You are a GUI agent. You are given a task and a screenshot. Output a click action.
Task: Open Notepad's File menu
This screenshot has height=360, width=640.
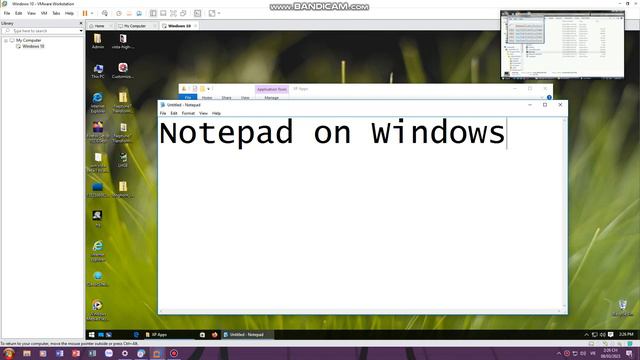[163, 113]
